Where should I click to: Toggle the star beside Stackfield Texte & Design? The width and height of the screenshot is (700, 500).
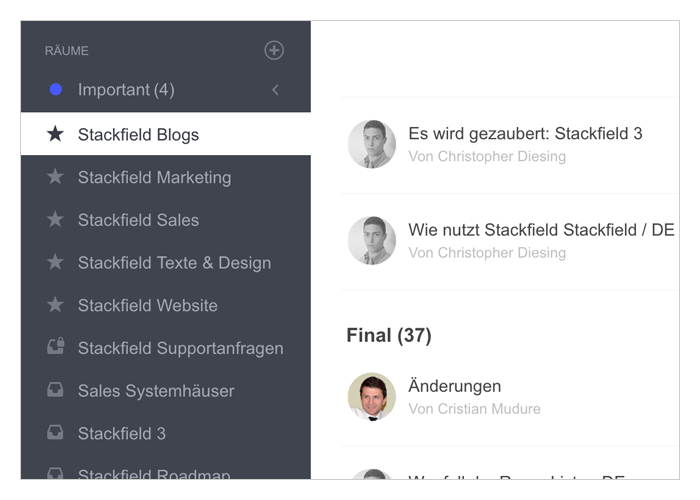click(55, 263)
